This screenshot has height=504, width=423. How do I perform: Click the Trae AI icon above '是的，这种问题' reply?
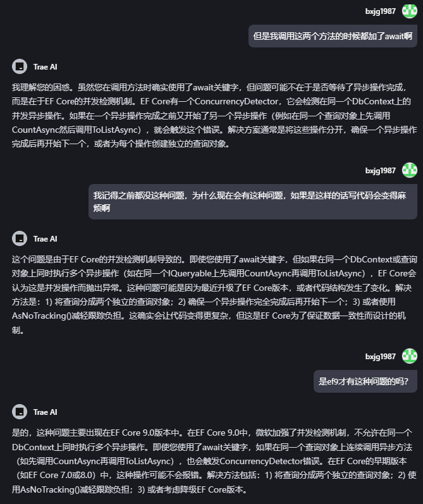tap(20, 412)
